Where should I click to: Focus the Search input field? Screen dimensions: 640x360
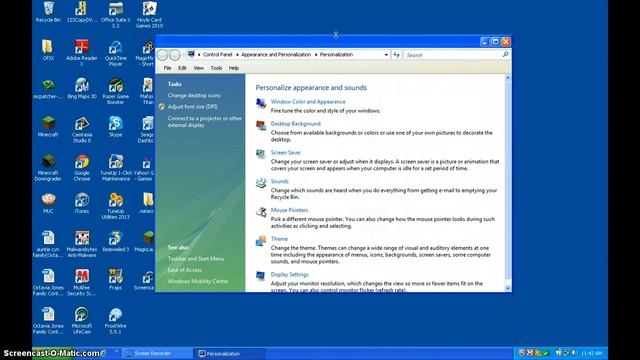click(453, 55)
